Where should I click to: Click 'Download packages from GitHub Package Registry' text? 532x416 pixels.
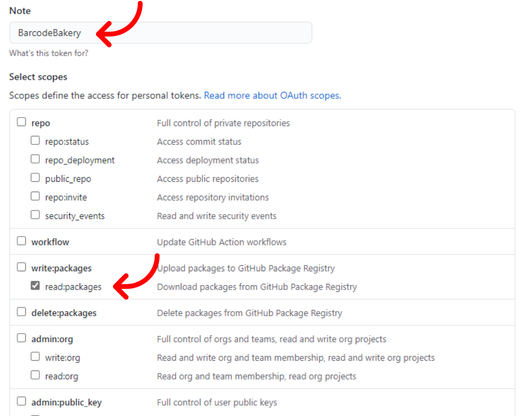[x=257, y=287]
